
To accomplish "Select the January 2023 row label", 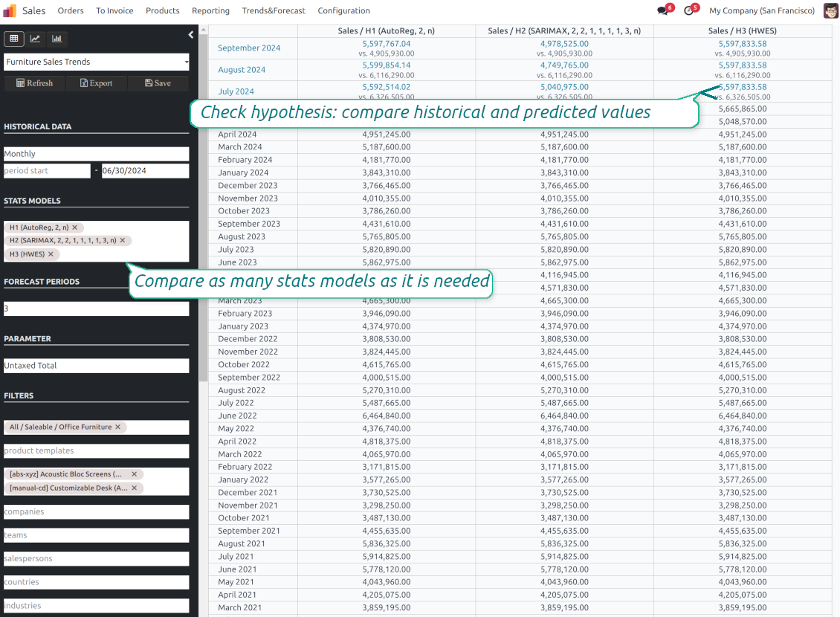I will click(243, 326).
